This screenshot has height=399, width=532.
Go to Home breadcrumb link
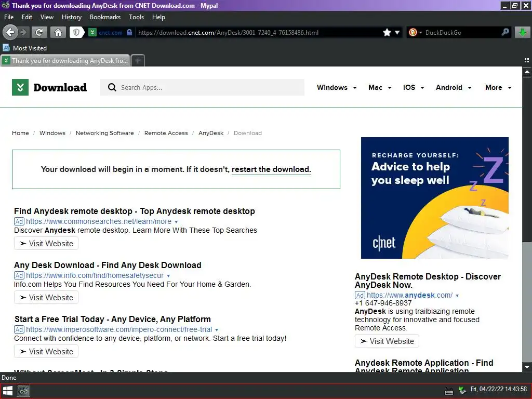click(x=20, y=133)
